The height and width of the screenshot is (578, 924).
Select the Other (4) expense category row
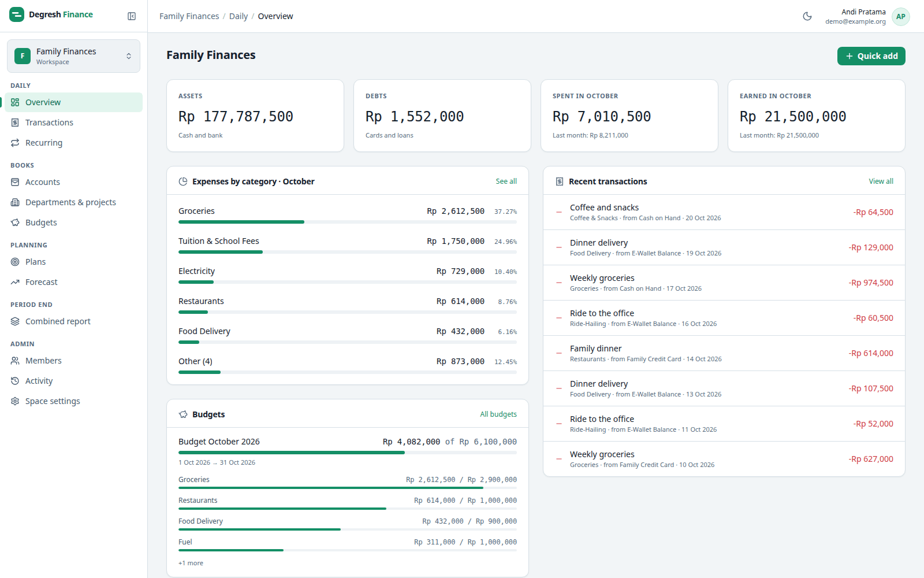tap(348, 365)
